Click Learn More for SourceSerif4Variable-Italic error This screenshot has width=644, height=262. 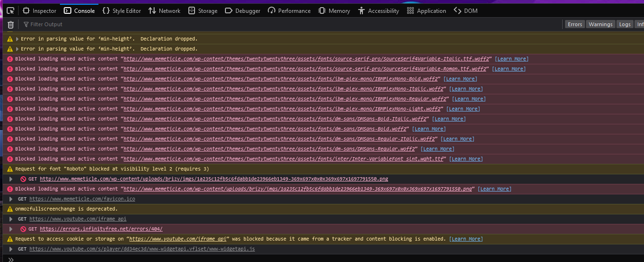(x=511, y=59)
